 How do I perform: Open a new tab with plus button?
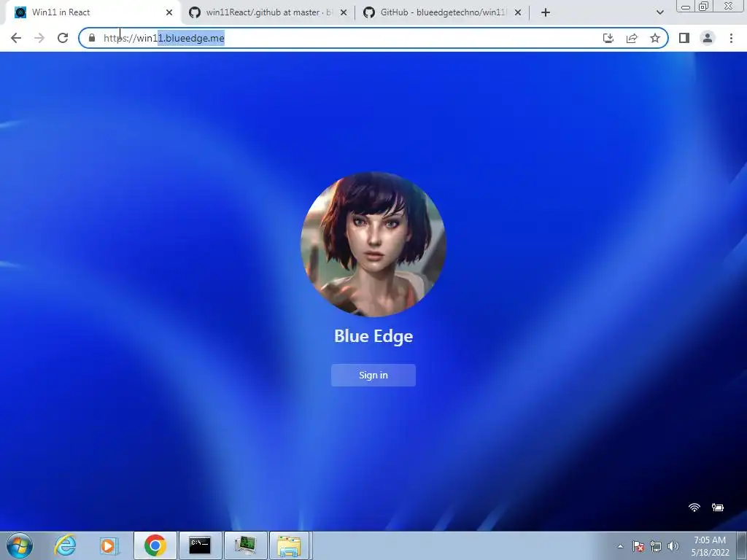546,12
